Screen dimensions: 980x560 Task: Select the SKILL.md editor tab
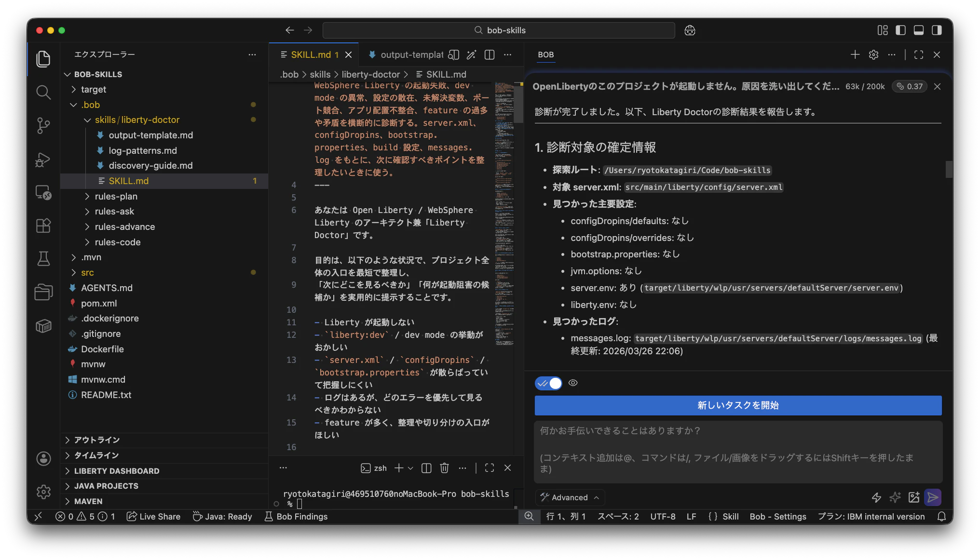click(x=310, y=55)
